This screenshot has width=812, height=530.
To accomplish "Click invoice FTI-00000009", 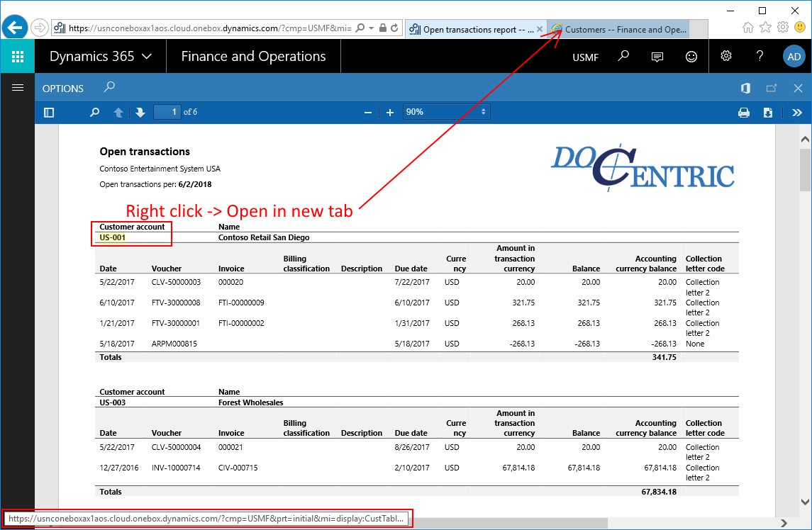I will click(241, 303).
